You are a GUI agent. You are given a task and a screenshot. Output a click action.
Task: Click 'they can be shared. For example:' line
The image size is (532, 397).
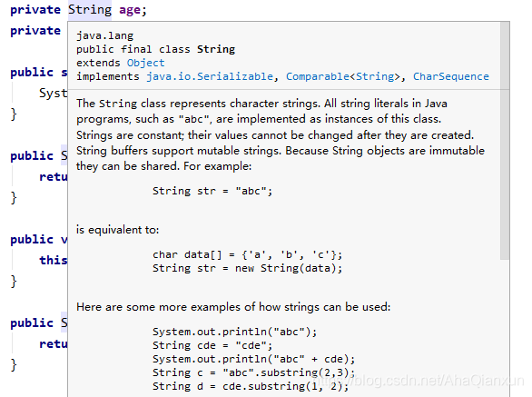[x=164, y=166]
